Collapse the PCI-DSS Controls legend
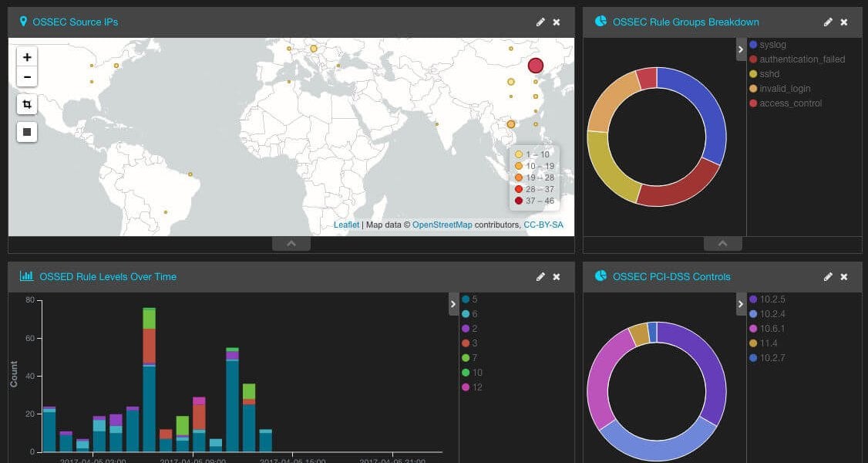 741,304
